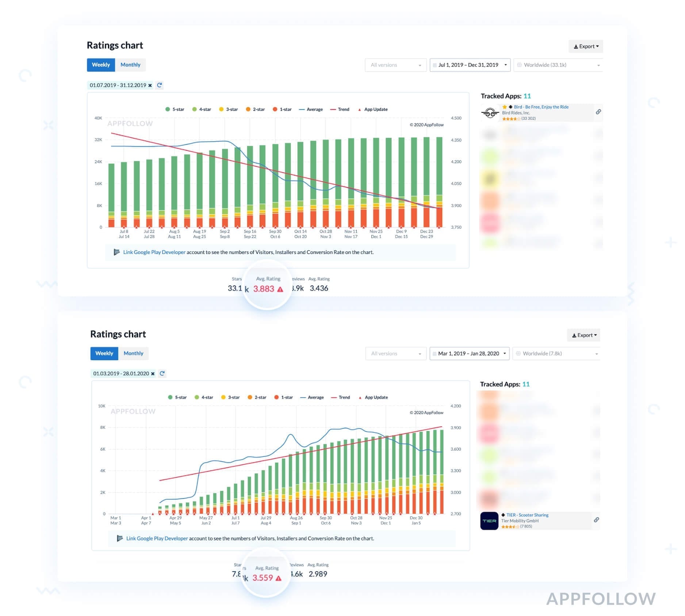Refresh bottom chart with reload icon
This screenshot has width=685, height=616.
coord(162,373)
